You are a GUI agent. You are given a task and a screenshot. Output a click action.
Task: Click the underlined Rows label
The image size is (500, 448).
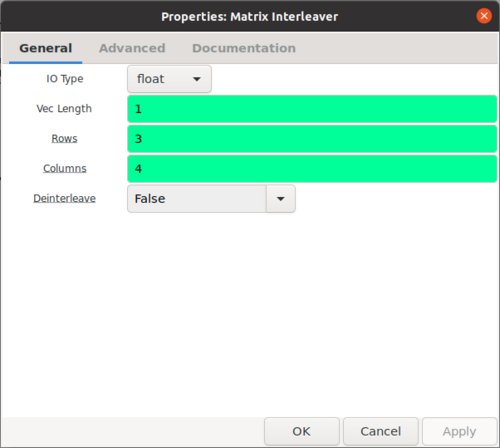click(x=64, y=138)
